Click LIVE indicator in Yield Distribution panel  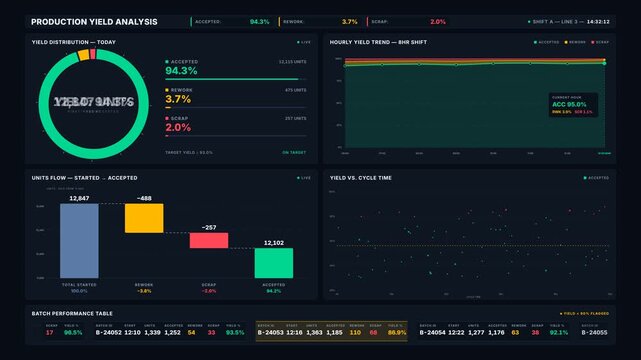coord(304,42)
